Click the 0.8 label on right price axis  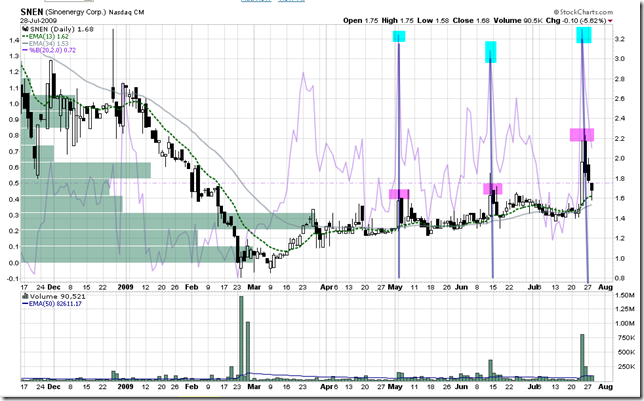tap(619, 278)
